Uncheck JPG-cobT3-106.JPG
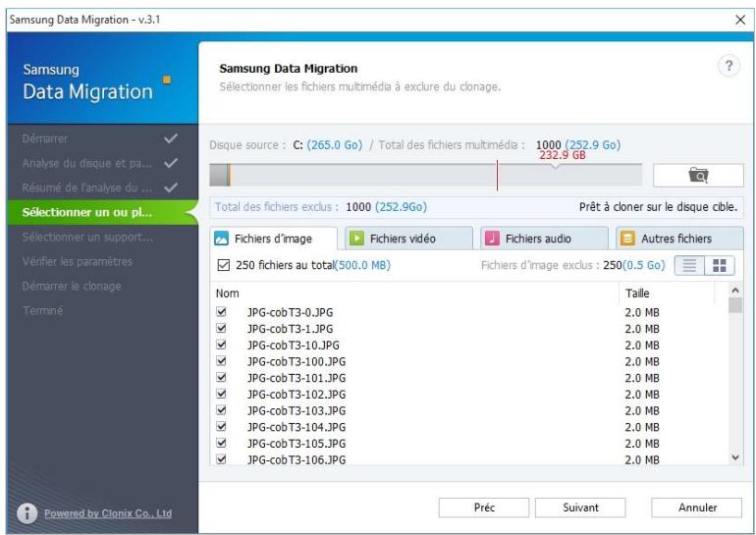Screen dimensions: 756x535 tap(221, 459)
